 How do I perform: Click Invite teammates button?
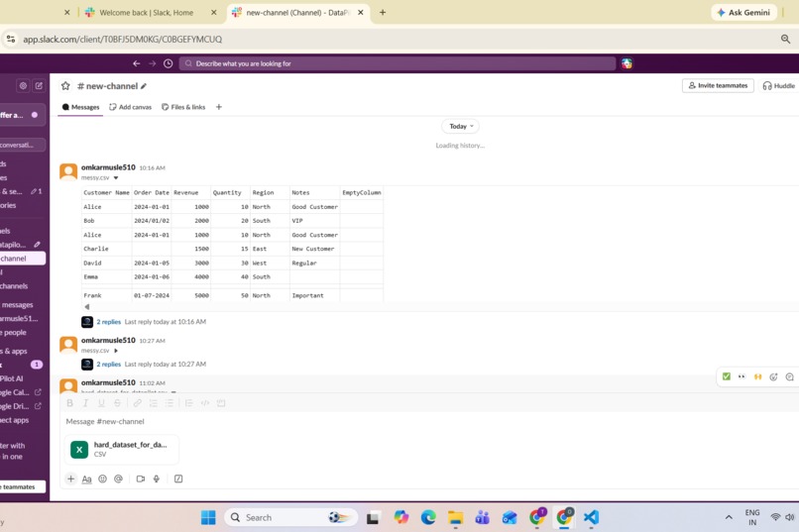coord(718,85)
